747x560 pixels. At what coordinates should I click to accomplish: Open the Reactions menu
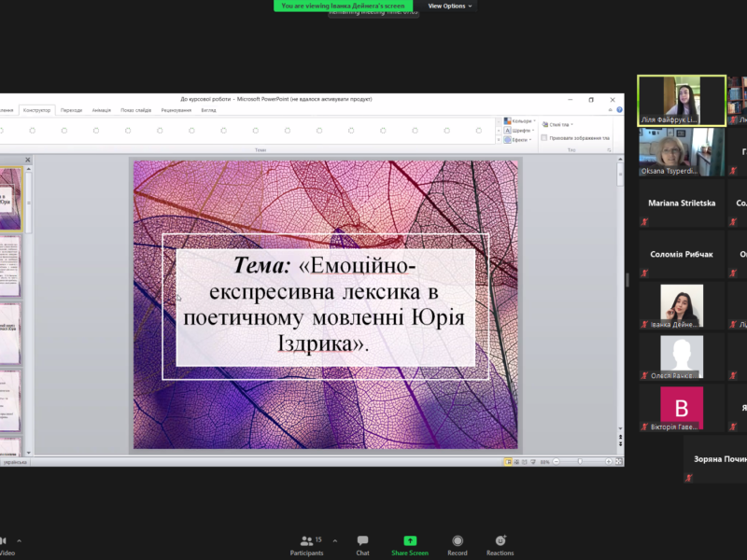(x=500, y=541)
